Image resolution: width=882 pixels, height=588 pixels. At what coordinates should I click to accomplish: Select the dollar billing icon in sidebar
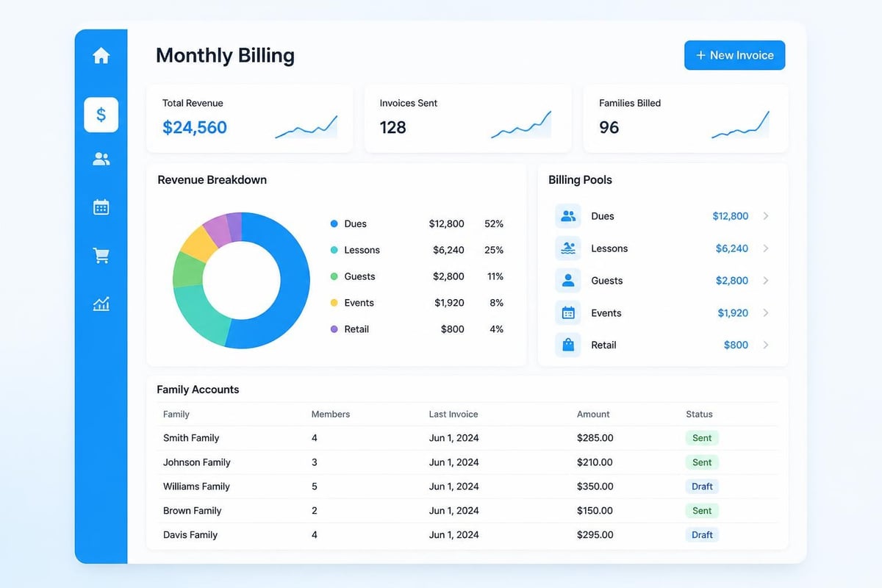tap(101, 115)
